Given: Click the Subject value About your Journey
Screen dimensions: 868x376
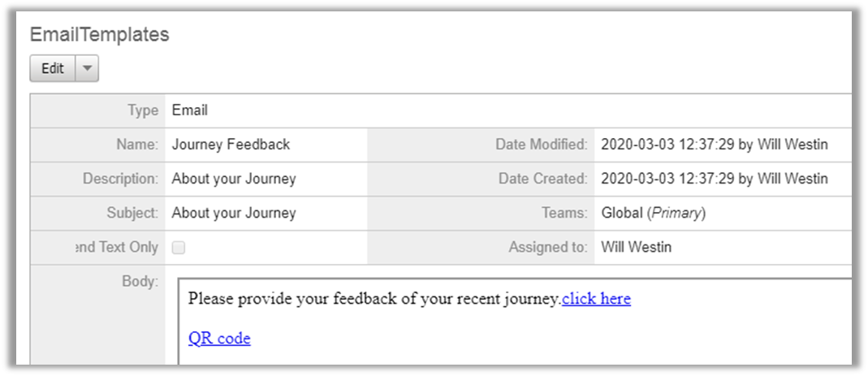Looking at the screenshot, I should coord(234,214).
